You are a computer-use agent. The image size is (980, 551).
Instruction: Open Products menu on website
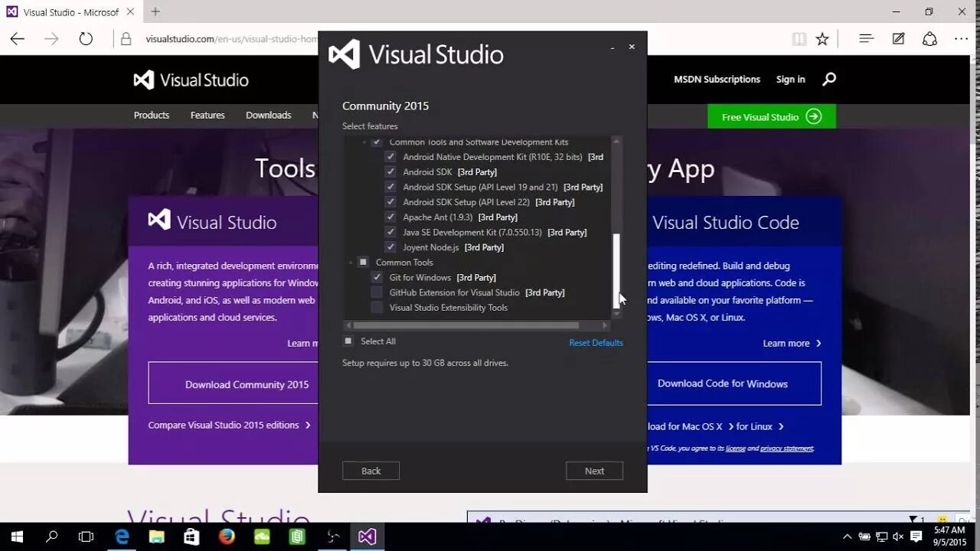click(x=152, y=116)
